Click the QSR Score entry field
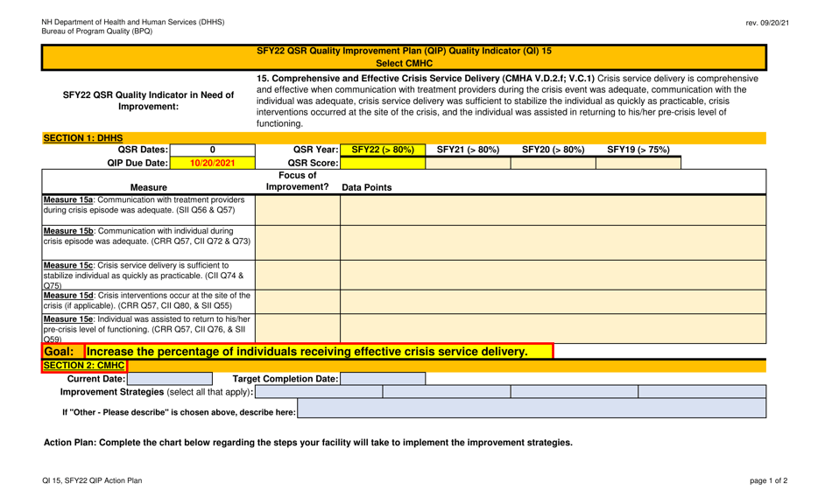 [382, 163]
